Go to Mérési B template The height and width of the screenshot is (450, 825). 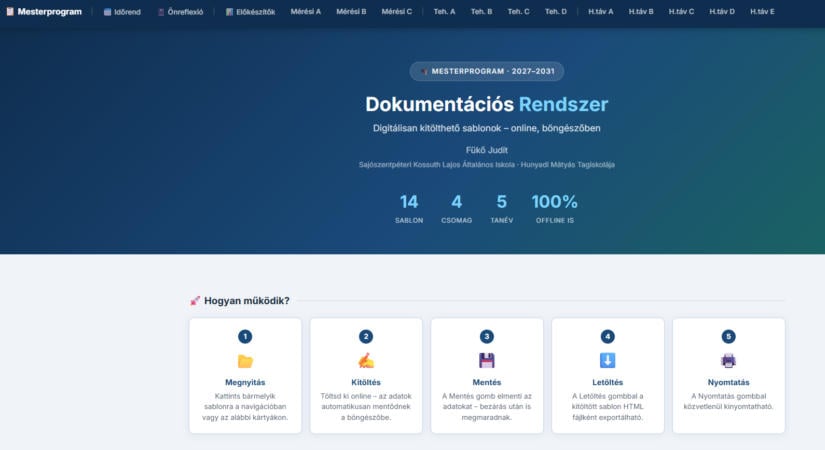click(x=351, y=12)
